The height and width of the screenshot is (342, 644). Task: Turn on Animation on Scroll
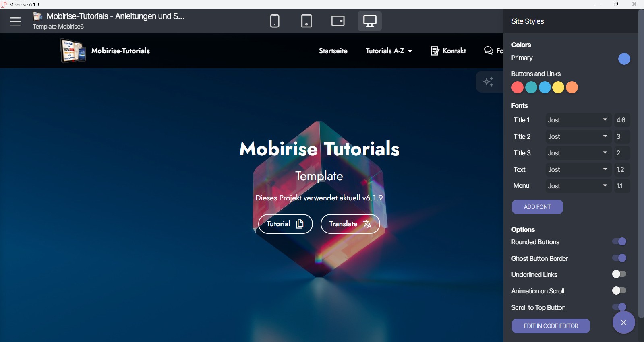[x=619, y=290]
